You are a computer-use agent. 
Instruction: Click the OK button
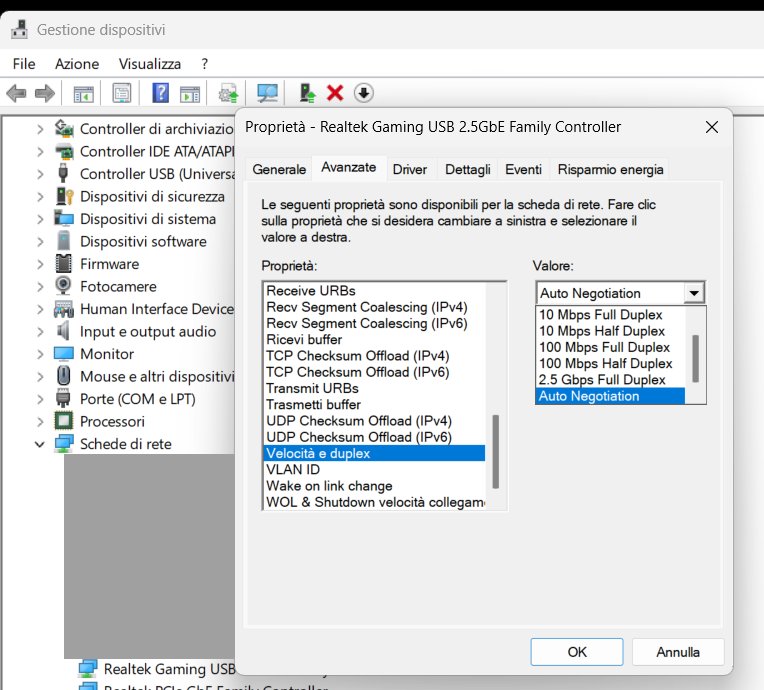pos(577,652)
